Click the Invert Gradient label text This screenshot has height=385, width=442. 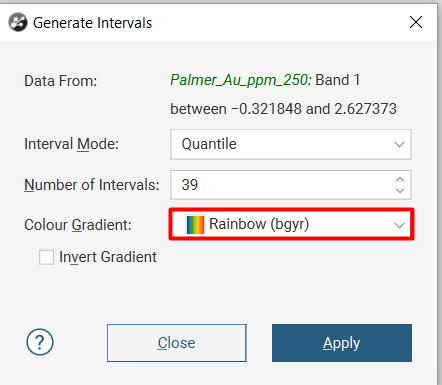[x=108, y=257]
